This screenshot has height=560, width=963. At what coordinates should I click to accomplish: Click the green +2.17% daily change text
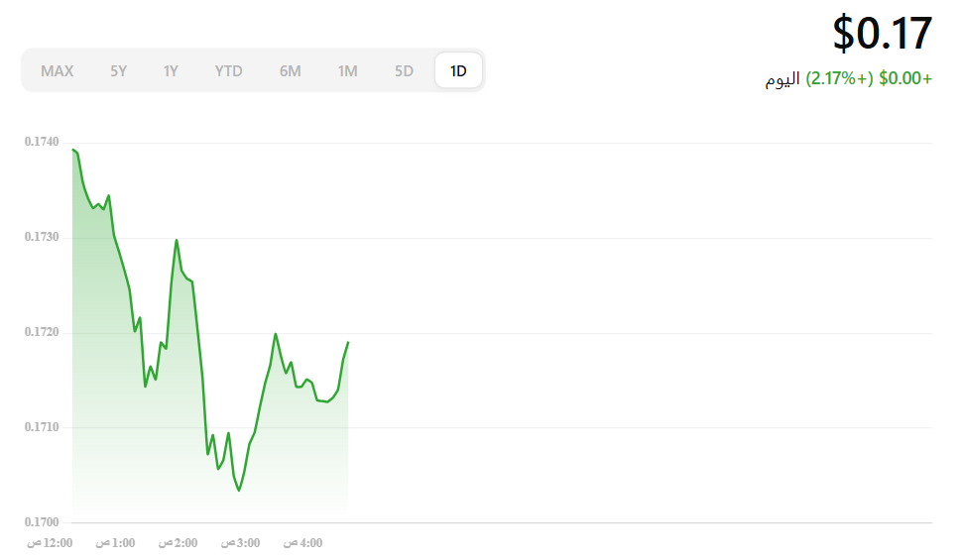click(839, 78)
